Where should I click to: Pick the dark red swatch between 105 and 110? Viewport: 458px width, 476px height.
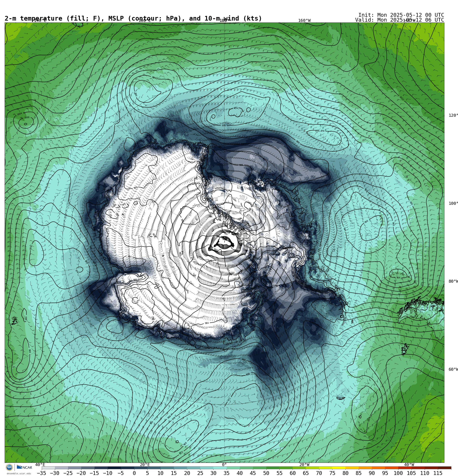pyautogui.click(x=418, y=468)
